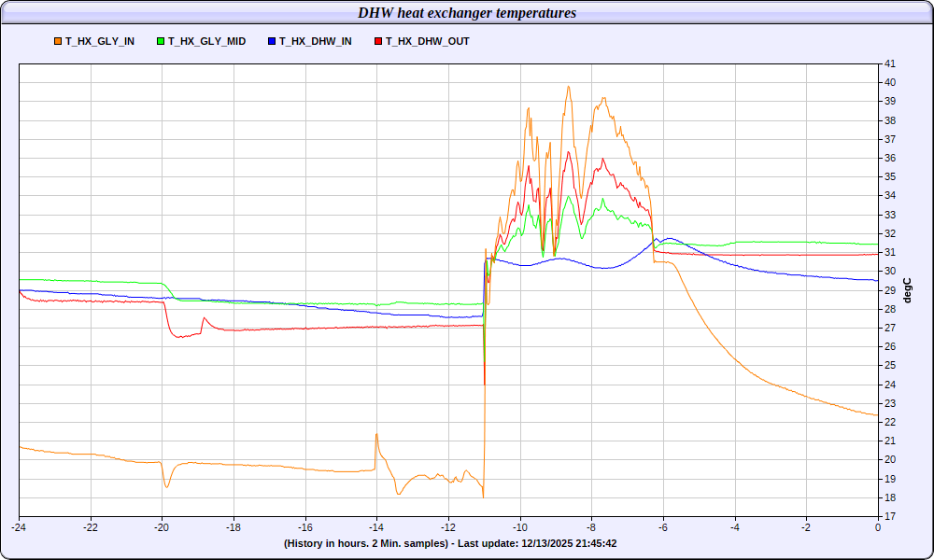Screen dimensions: 934x560
Task: Click the red T_HX_DHW_OUT legend swatch
Action: [378, 41]
